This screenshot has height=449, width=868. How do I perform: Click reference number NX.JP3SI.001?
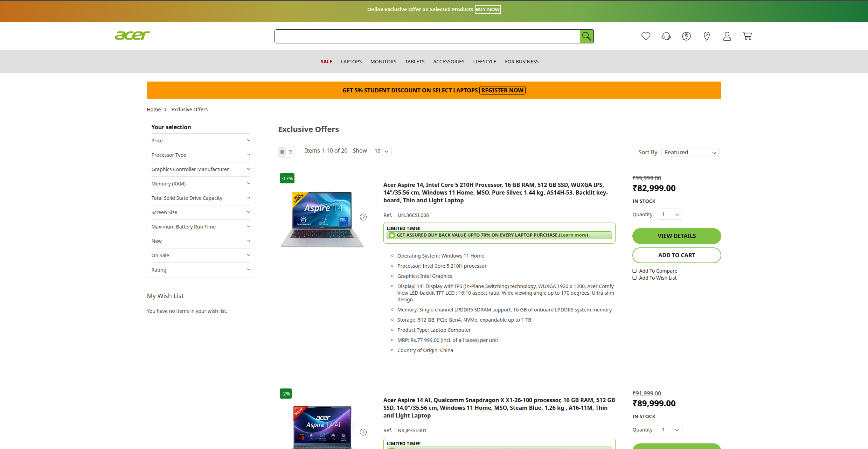click(x=412, y=430)
